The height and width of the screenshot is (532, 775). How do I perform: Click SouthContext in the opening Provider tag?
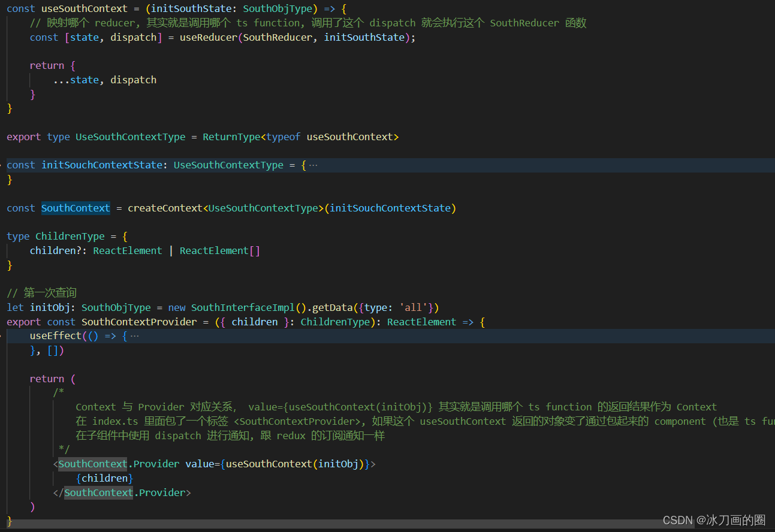tap(93, 464)
